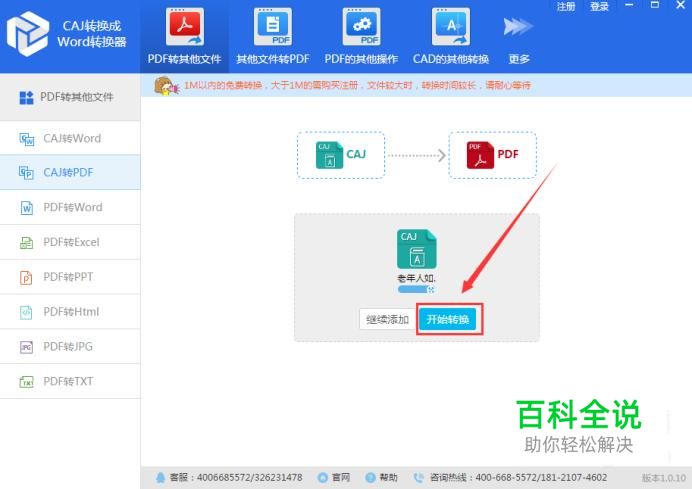Switch to PDF转PPT conversion mode
This screenshot has width=692, height=489.
tap(70, 277)
